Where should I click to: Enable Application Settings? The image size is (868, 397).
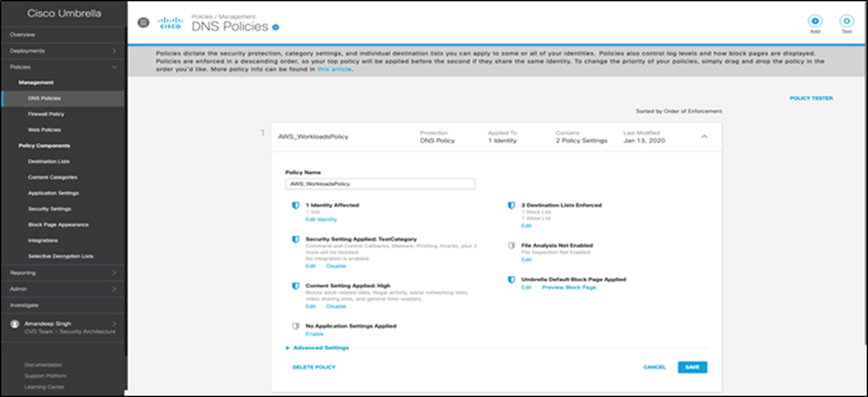point(314,334)
